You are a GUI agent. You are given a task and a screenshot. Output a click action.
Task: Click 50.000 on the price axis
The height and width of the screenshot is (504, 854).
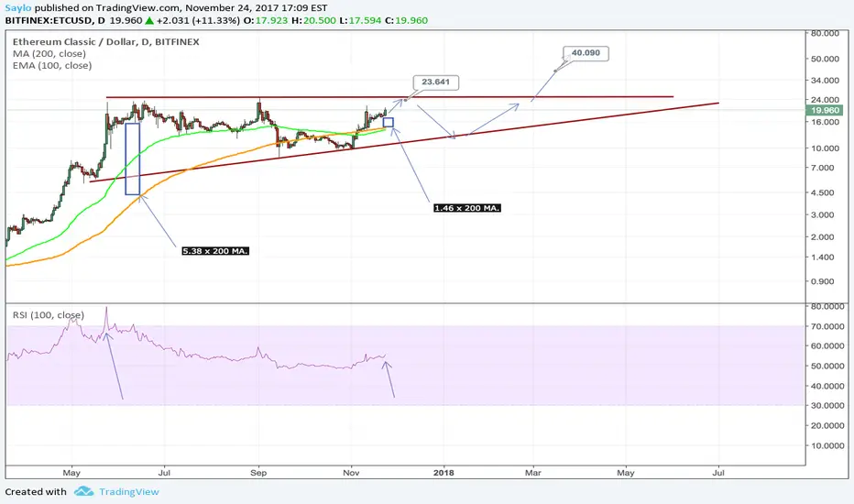[x=825, y=59]
